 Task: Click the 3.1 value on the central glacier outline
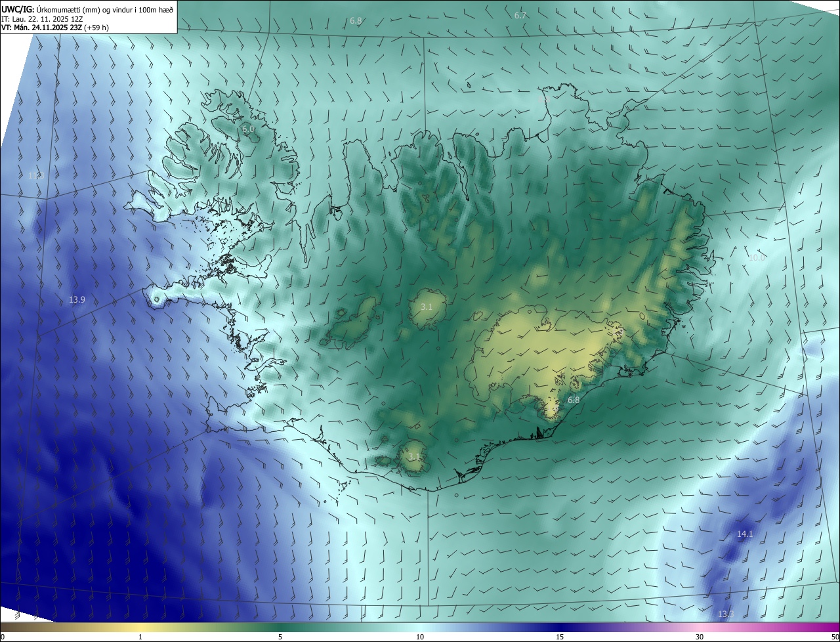tap(427, 307)
